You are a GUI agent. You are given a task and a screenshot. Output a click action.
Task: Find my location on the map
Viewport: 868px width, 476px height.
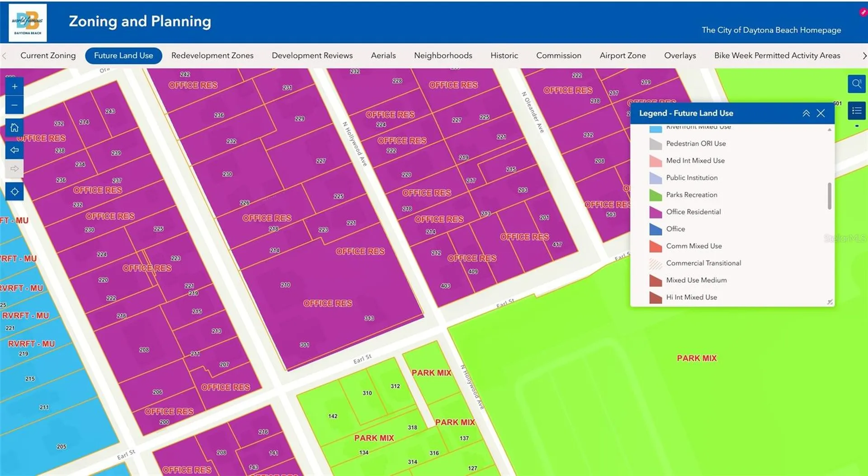click(14, 192)
